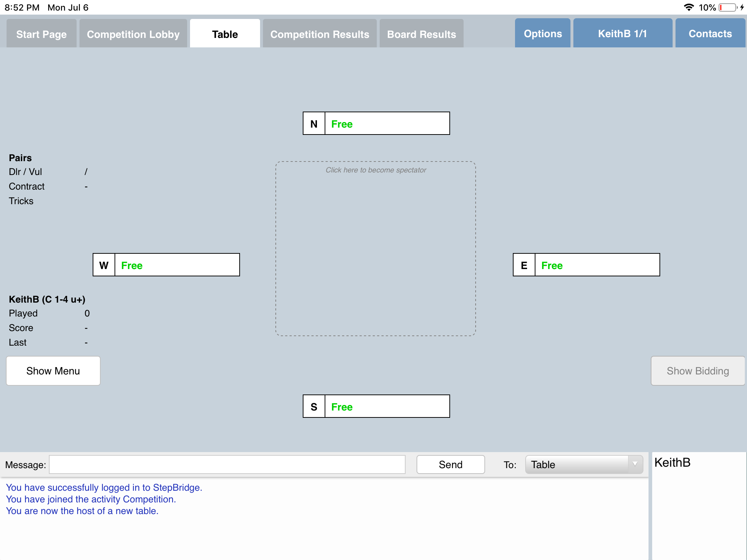The width and height of the screenshot is (747, 560).
Task: Sit in the free South seat
Action: click(387, 407)
